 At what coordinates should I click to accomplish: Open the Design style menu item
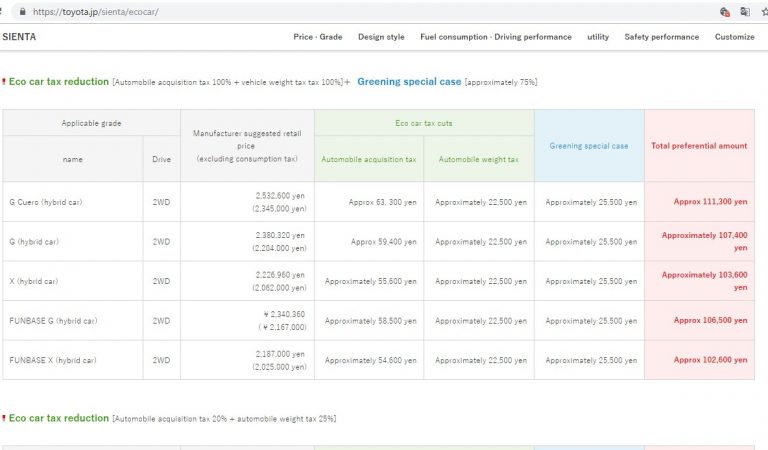point(381,37)
